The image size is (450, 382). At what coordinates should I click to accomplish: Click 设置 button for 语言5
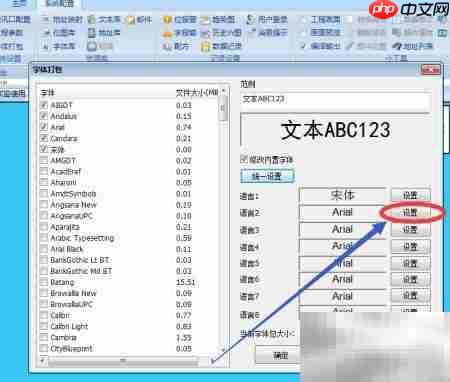410,263
